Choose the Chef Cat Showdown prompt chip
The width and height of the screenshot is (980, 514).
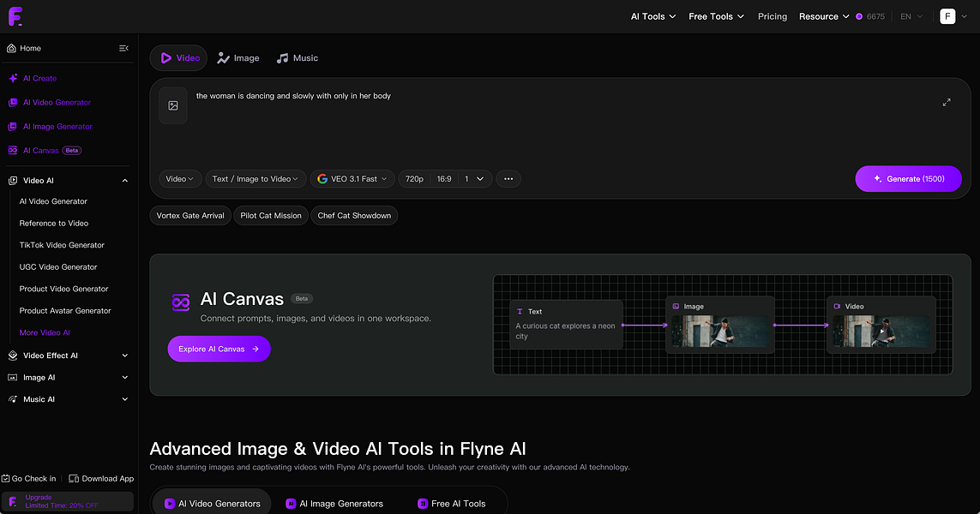pos(354,216)
